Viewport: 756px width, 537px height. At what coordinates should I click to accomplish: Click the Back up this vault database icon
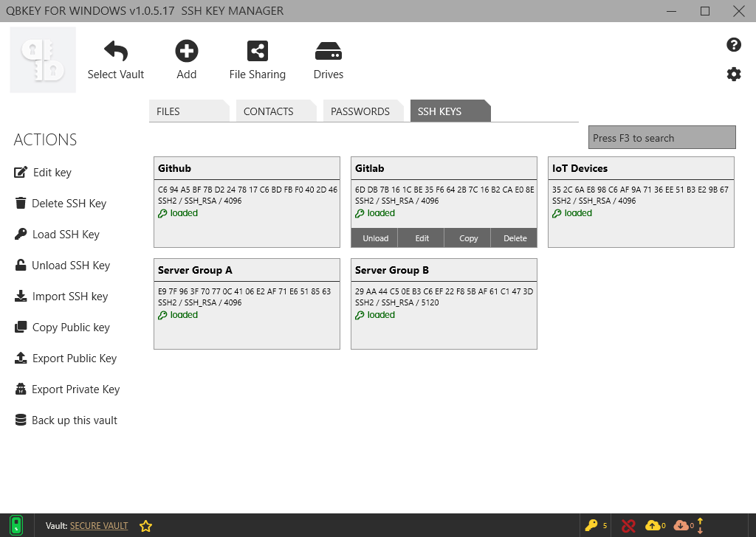pyautogui.click(x=21, y=420)
